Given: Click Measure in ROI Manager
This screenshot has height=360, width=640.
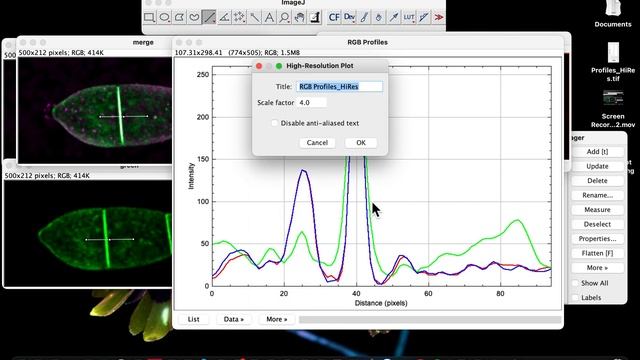Looking at the screenshot, I should pos(597,209).
